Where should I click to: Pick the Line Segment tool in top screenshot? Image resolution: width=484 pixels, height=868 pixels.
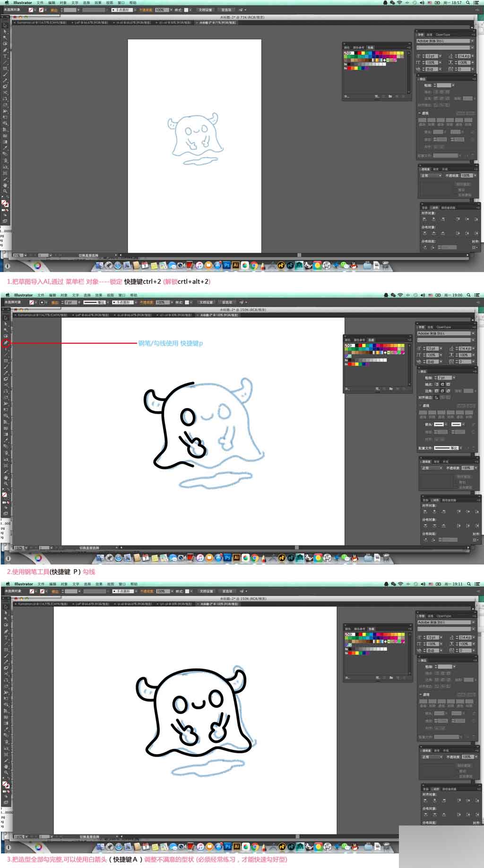point(6,62)
